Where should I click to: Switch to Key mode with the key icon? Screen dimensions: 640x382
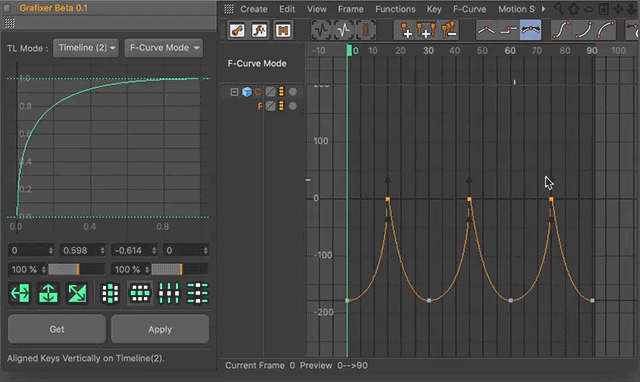(237, 30)
